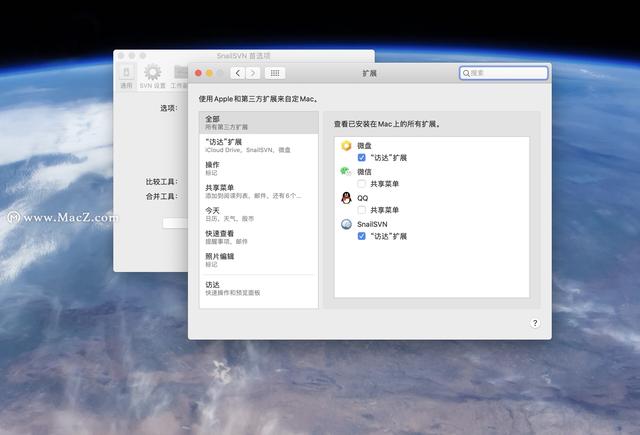Click the 微盘 app icon
The height and width of the screenshot is (435, 640).
click(346, 146)
